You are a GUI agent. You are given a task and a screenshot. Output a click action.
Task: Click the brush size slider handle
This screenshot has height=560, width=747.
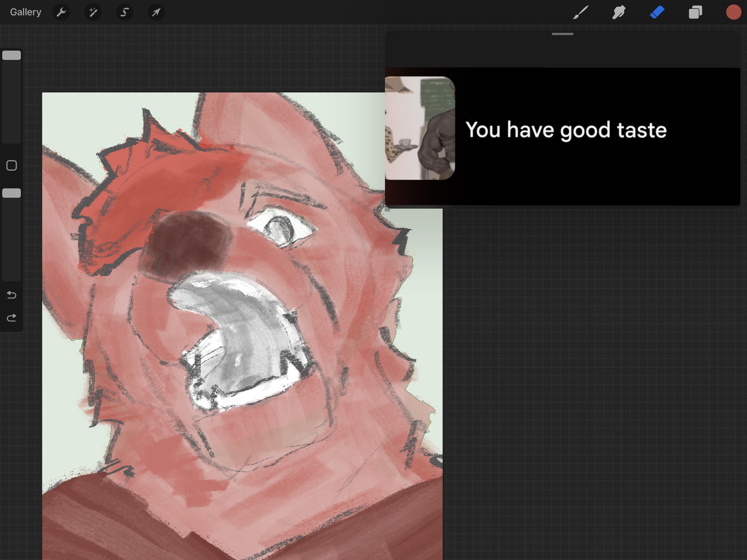[12, 55]
